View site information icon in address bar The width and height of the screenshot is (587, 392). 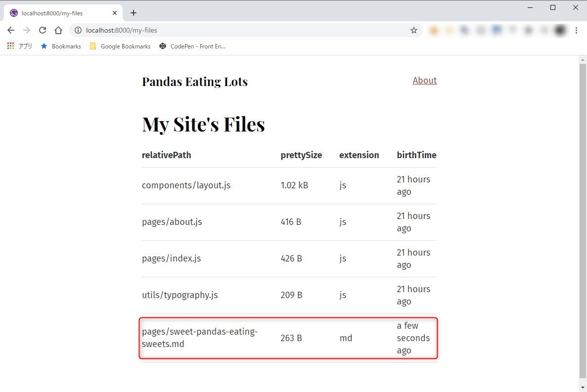pyautogui.click(x=78, y=30)
